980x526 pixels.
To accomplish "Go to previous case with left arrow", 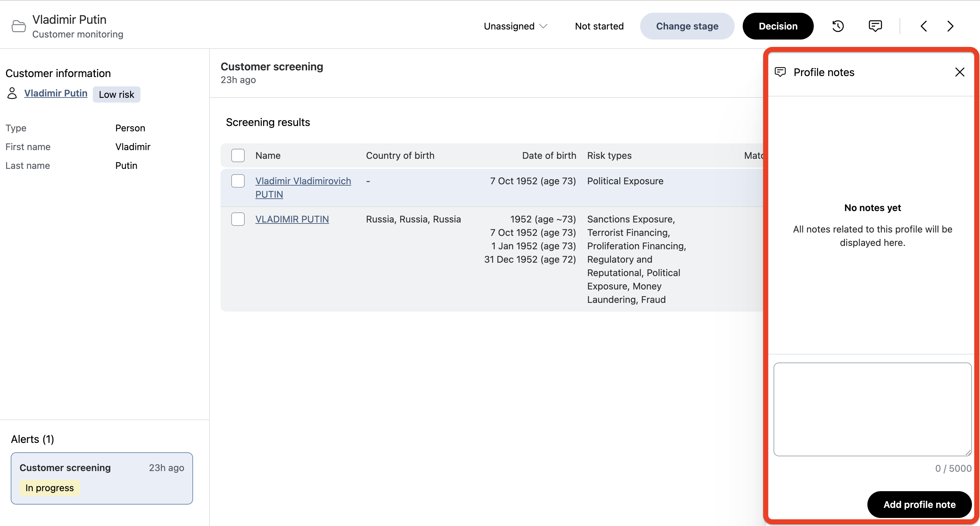I will coord(924,26).
